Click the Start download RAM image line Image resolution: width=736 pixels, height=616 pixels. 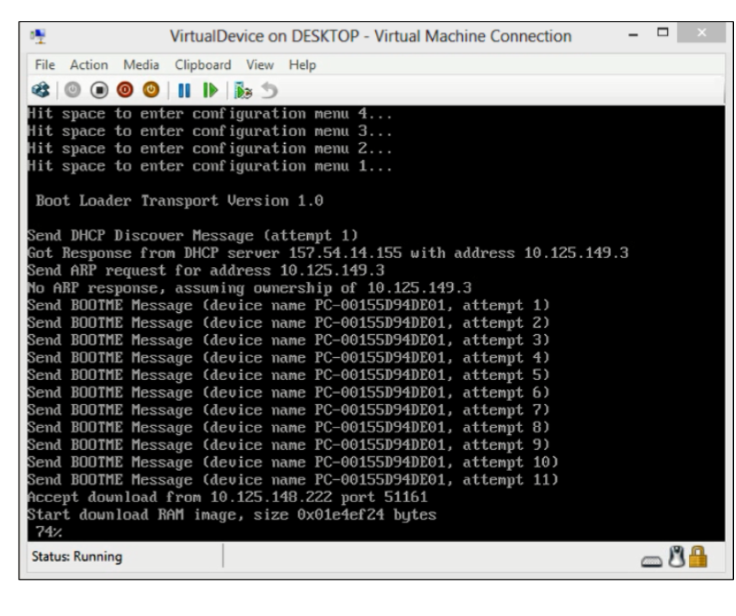click(x=232, y=515)
